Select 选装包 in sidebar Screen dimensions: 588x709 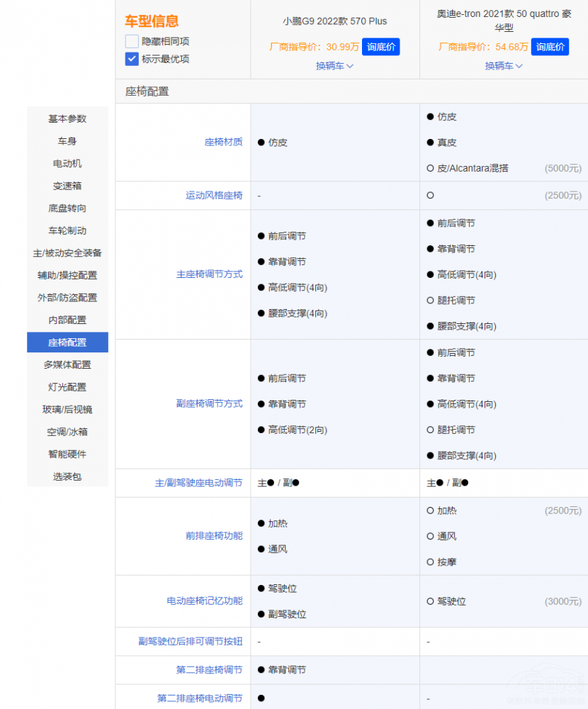[x=67, y=476]
